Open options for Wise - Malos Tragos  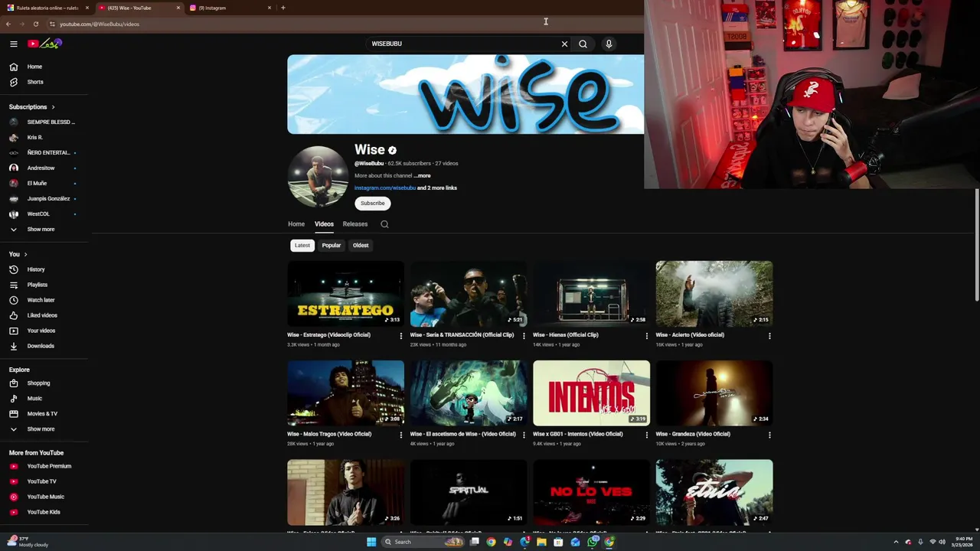400,435
